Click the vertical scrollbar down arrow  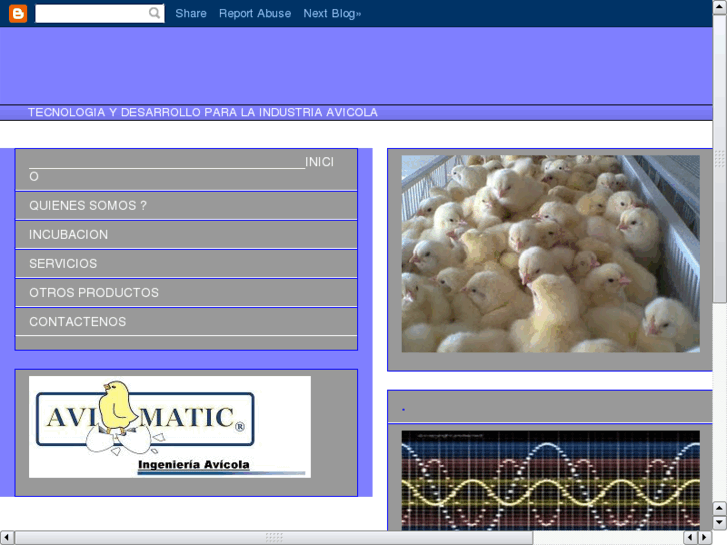(720, 523)
